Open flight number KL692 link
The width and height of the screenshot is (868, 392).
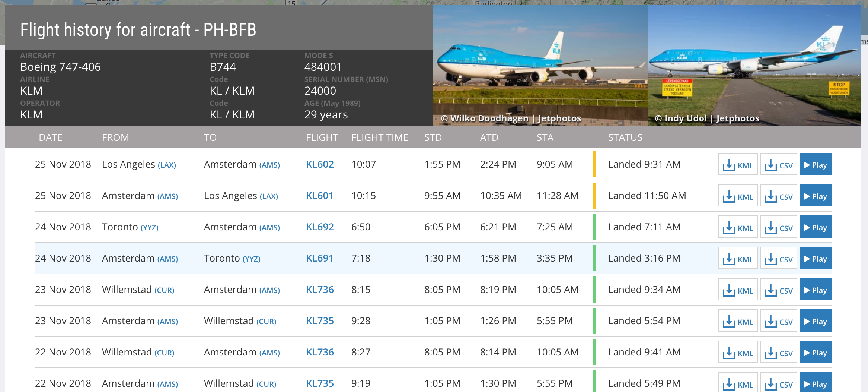pos(320,227)
